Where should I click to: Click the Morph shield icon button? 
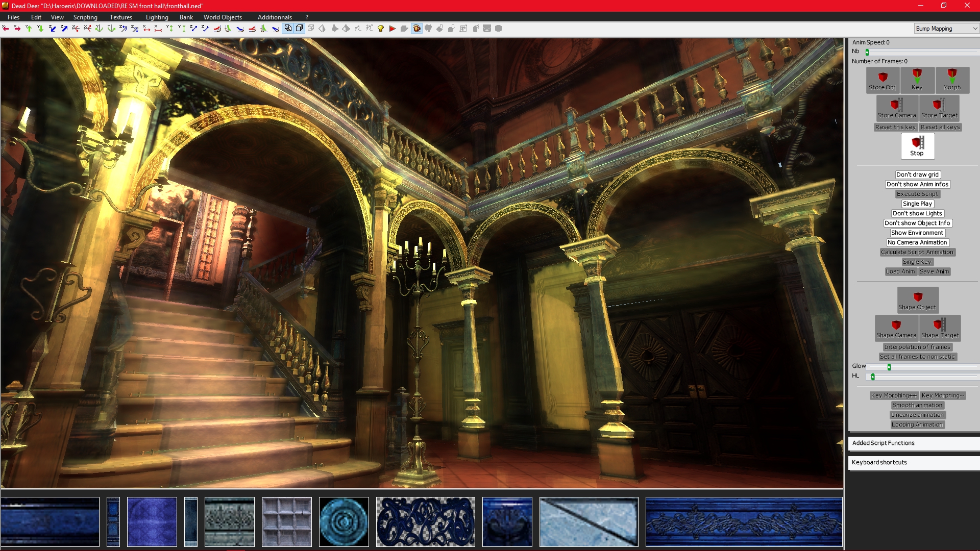(952, 80)
